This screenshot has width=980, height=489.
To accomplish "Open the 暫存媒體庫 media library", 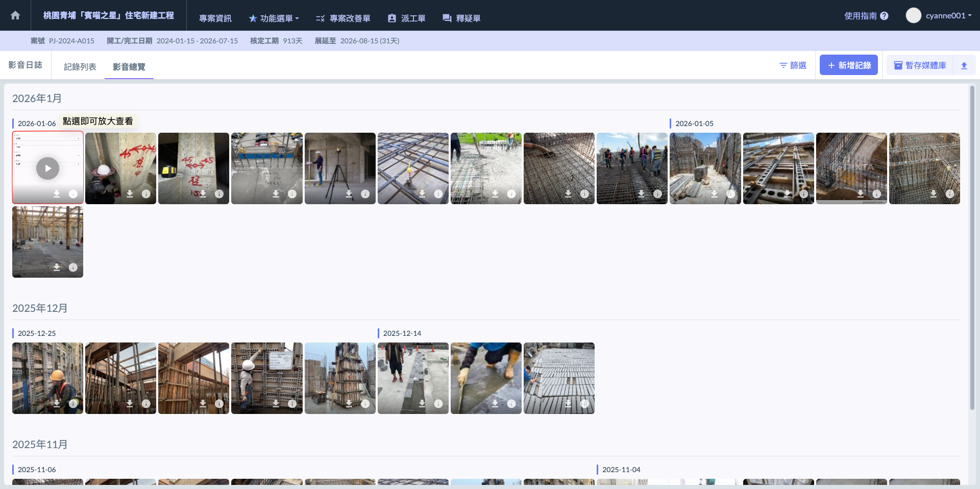I will click(x=920, y=65).
